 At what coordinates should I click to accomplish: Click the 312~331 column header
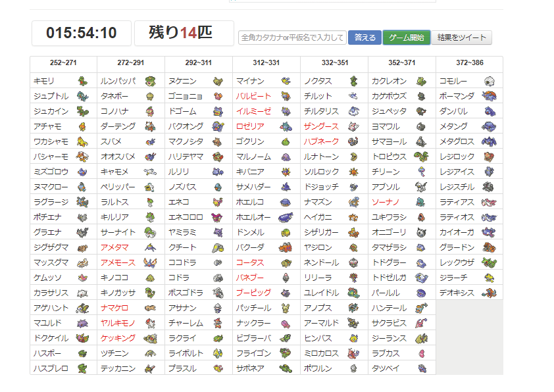click(x=266, y=63)
